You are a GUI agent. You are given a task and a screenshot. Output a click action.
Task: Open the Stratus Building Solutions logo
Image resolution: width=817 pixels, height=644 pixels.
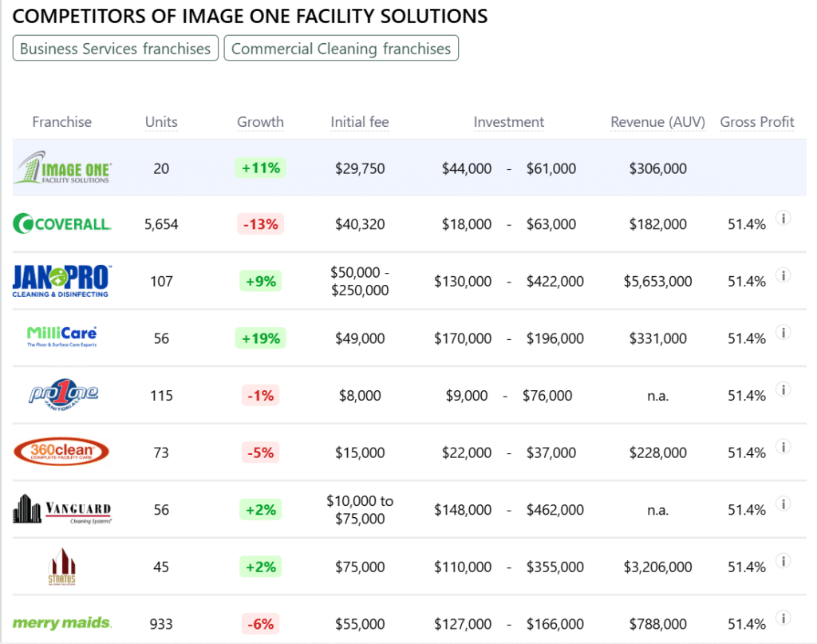click(62, 567)
